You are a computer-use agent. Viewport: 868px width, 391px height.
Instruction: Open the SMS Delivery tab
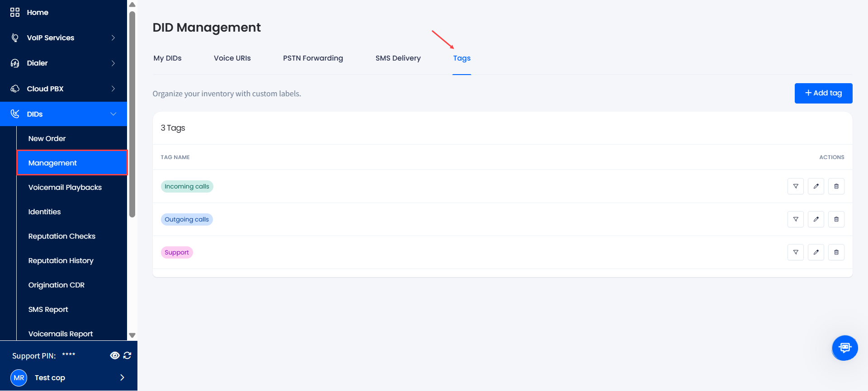click(398, 58)
